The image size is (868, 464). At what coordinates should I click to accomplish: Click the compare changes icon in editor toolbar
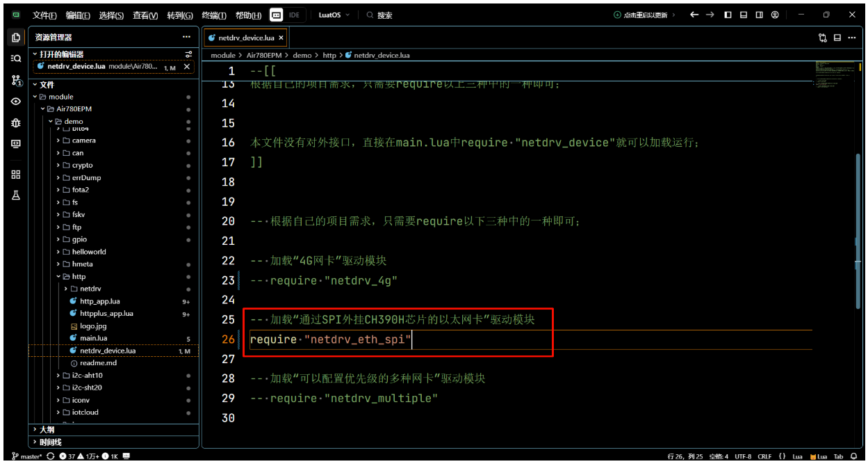pos(823,38)
